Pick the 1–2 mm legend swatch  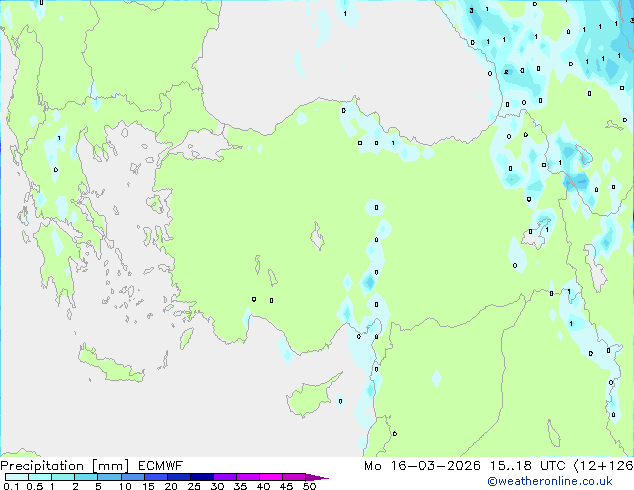(63, 477)
